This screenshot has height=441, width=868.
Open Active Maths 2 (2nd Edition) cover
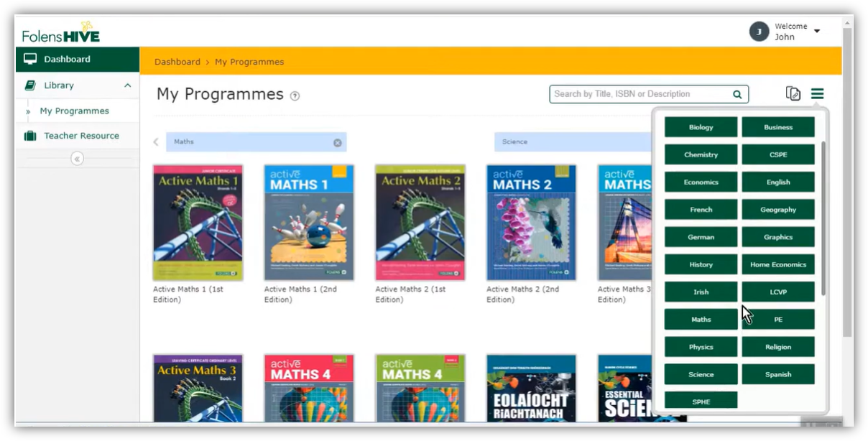point(532,223)
